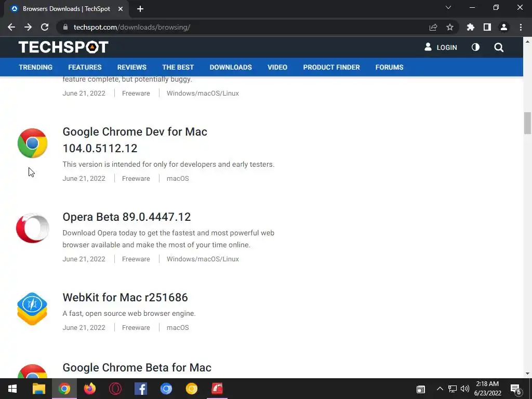This screenshot has width=532, height=399.
Task: Click 'Windows/macOS/Linux' under Opera Beta
Action: click(x=203, y=259)
